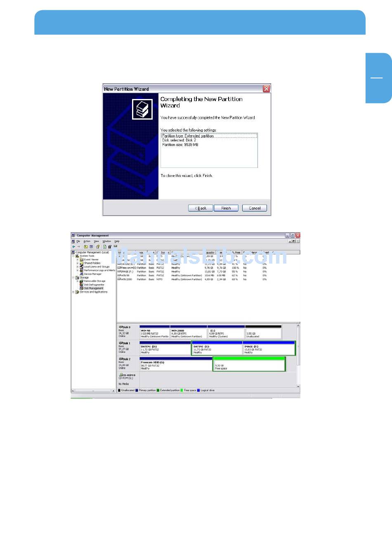The height and width of the screenshot is (556, 392).
Task: Click the Back arrow toolbar icon
Action: (73, 247)
